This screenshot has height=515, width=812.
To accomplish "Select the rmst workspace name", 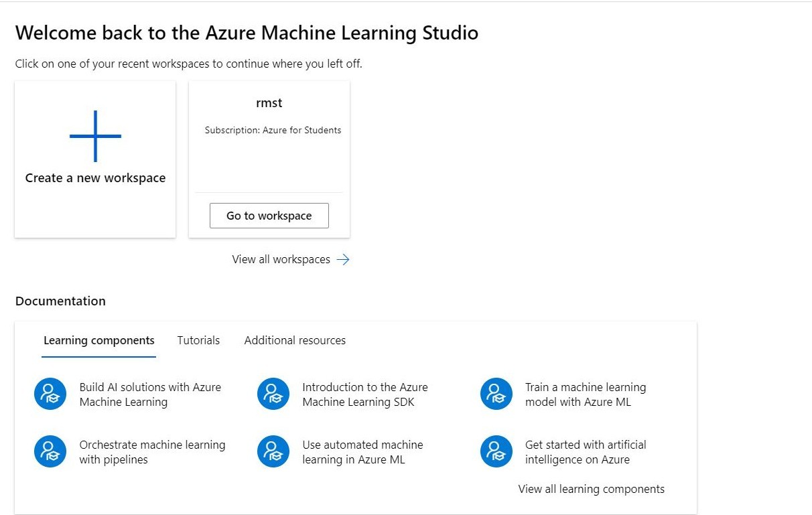I will coord(269,103).
